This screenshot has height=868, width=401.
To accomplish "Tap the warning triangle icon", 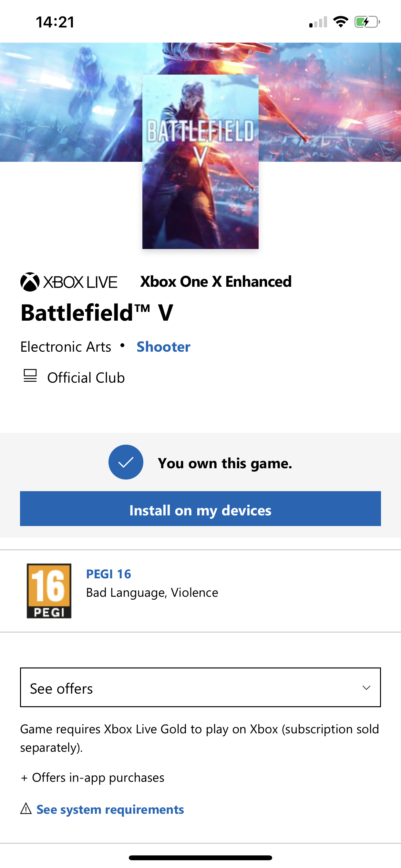I will tap(26, 808).
